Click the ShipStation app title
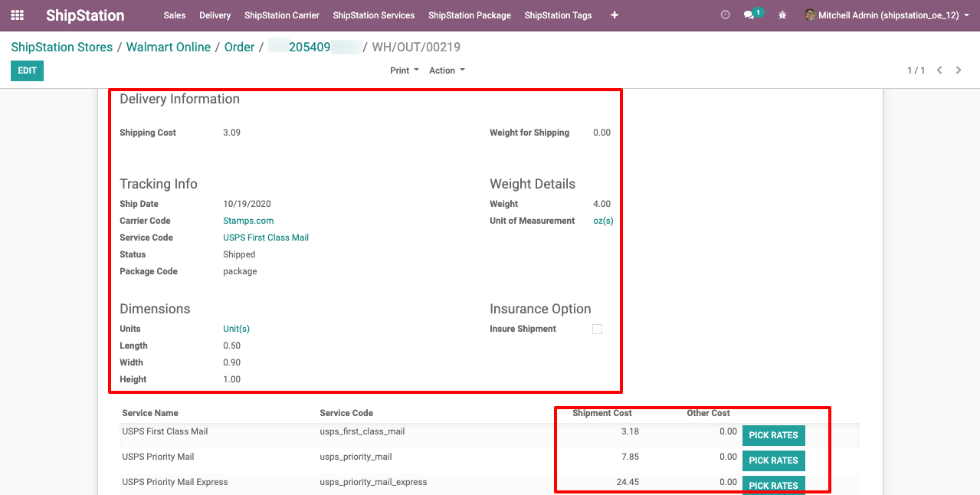This screenshot has width=980, height=495. click(85, 15)
